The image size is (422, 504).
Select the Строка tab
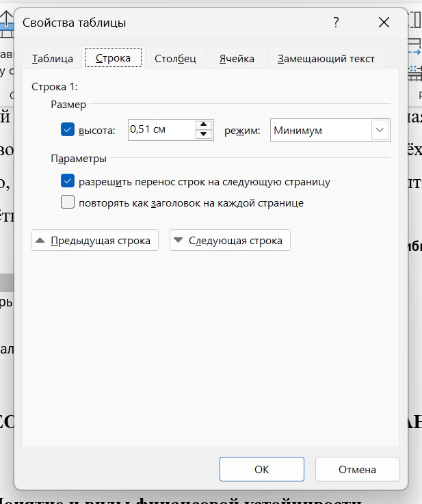(x=113, y=58)
